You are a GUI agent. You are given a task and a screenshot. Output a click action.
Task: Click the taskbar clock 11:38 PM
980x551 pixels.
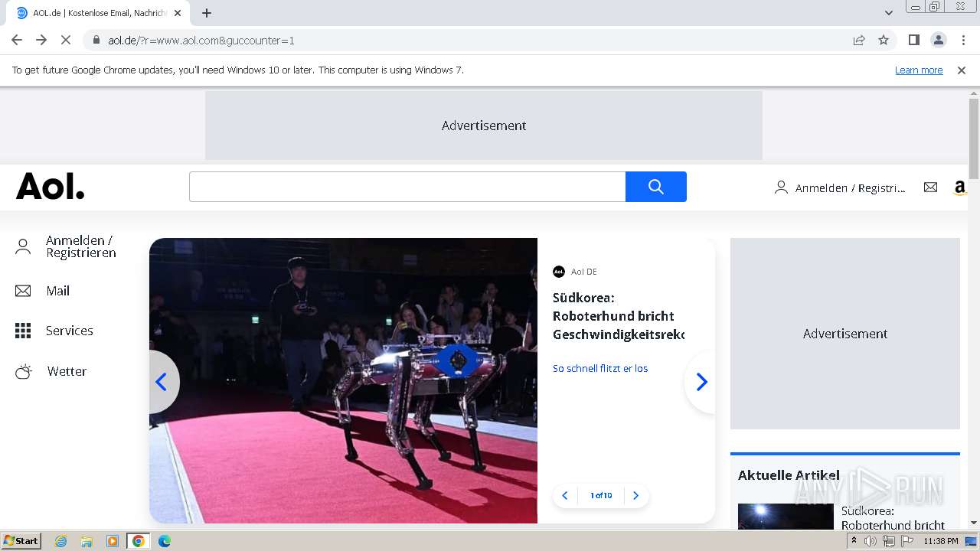click(x=941, y=541)
